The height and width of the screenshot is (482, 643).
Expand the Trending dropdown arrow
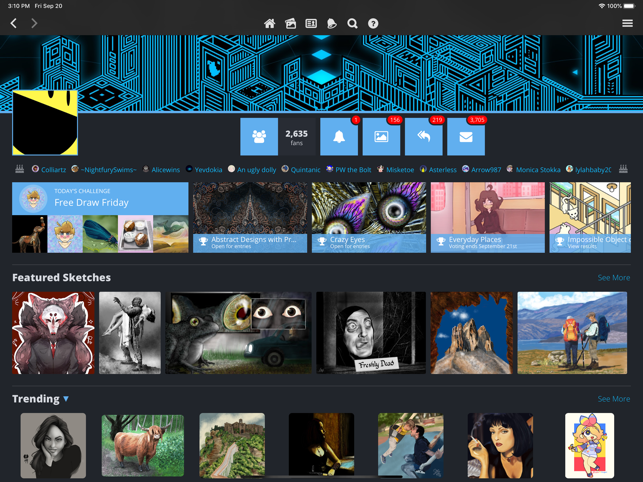point(66,399)
